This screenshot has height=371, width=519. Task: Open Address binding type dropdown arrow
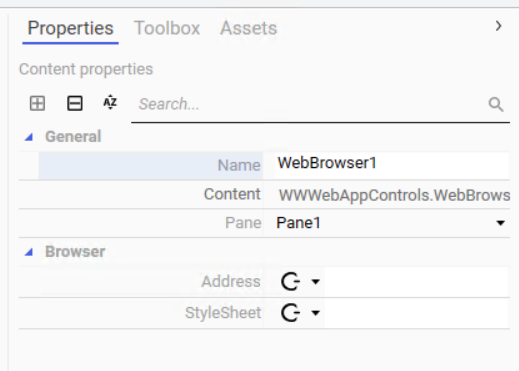[x=315, y=282]
